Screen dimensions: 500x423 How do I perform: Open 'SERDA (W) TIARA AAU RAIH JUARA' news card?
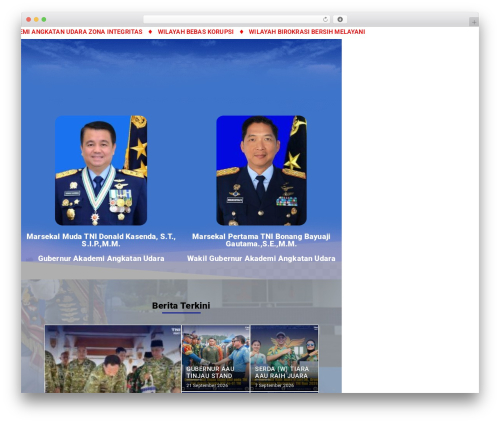284,359
